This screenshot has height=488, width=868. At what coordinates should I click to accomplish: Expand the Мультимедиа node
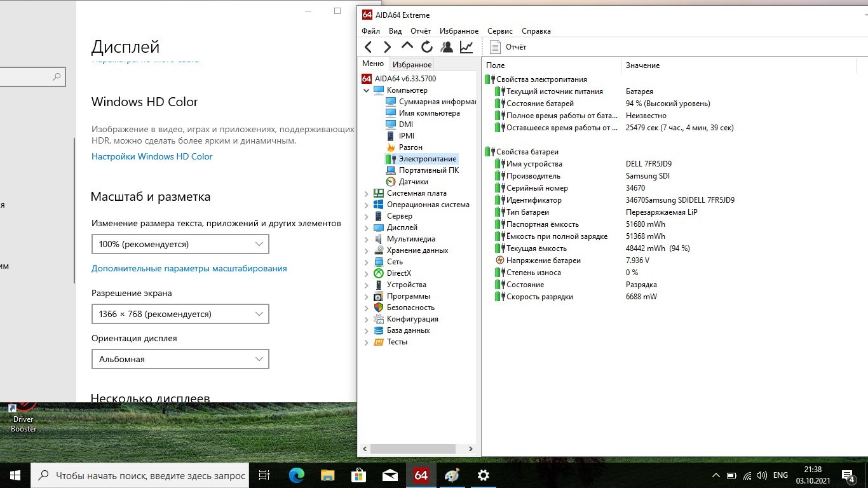[367, 239]
